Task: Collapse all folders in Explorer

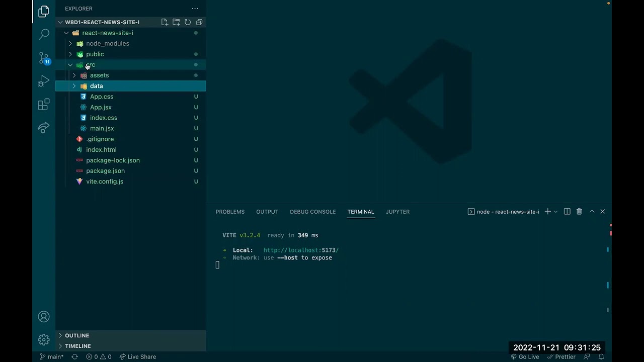Action: pyautogui.click(x=199, y=22)
